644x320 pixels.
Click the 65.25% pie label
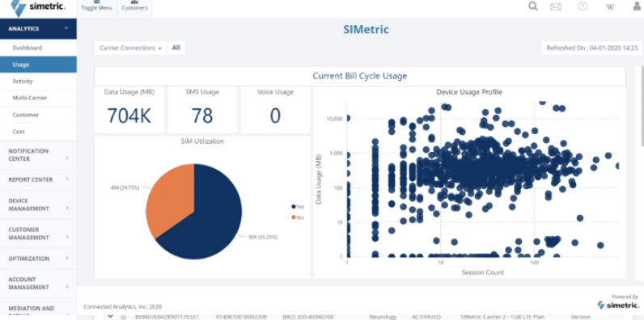tap(263, 237)
